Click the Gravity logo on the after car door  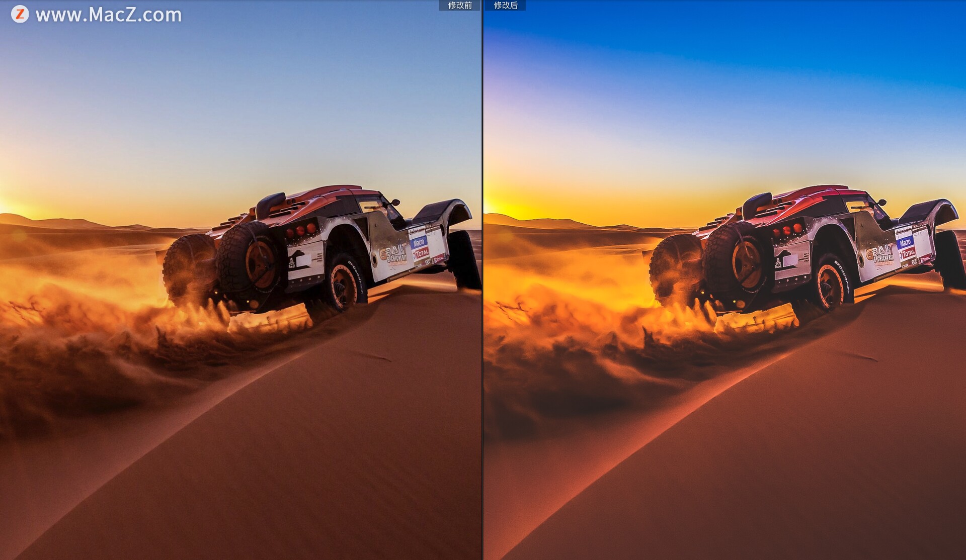click(x=878, y=254)
